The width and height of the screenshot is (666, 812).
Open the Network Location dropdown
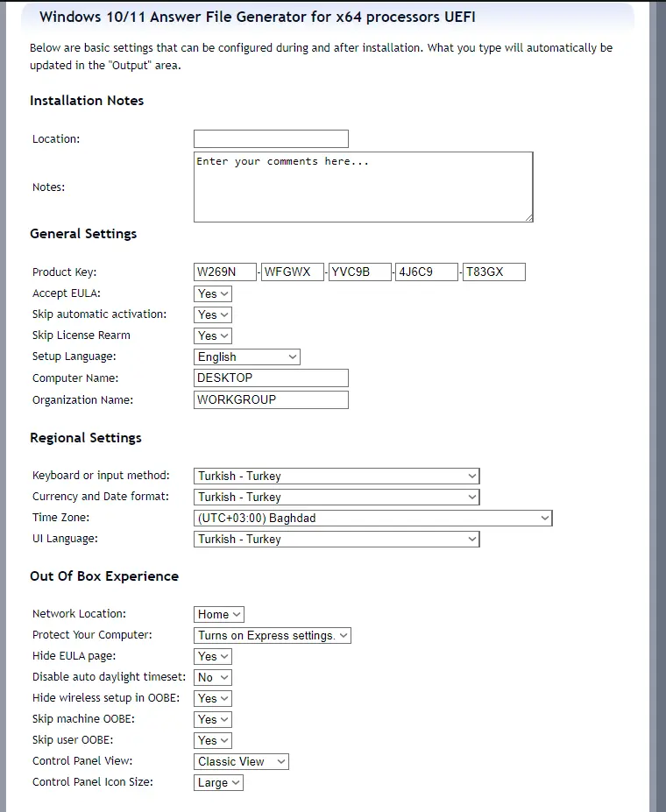(x=219, y=614)
